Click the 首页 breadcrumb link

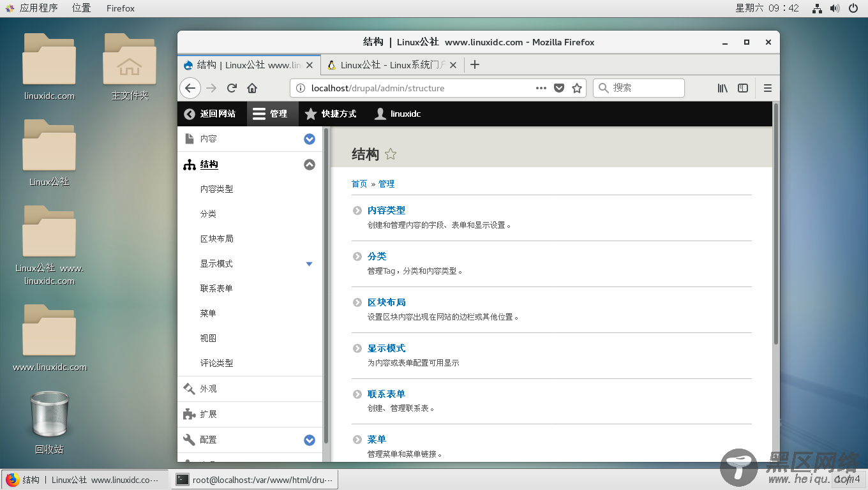point(359,184)
